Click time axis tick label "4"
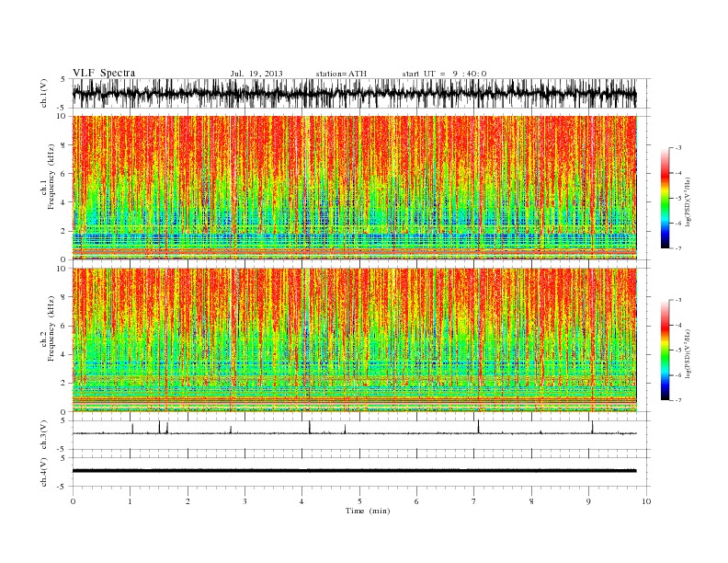The image size is (728, 563). click(301, 501)
